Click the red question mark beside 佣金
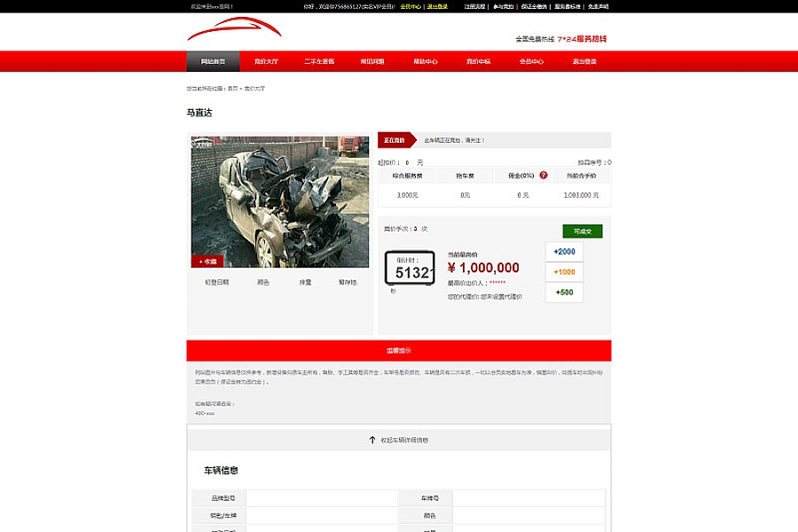 pyautogui.click(x=544, y=176)
